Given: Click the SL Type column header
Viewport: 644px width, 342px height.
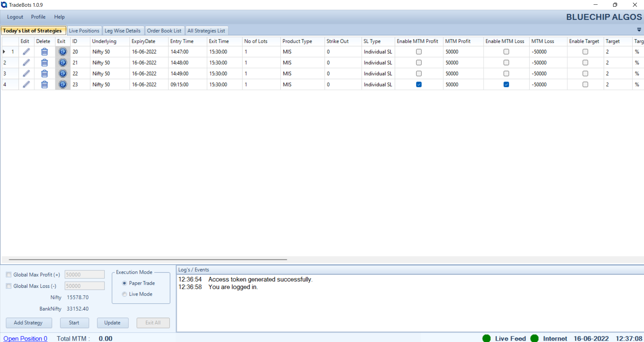Looking at the screenshot, I should click(x=378, y=41).
